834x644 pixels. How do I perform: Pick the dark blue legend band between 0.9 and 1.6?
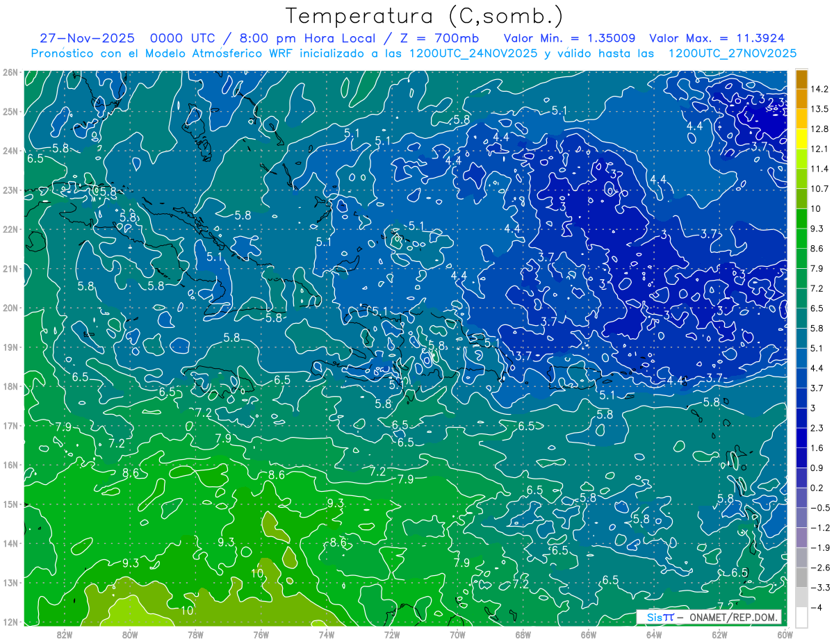[x=801, y=458]
